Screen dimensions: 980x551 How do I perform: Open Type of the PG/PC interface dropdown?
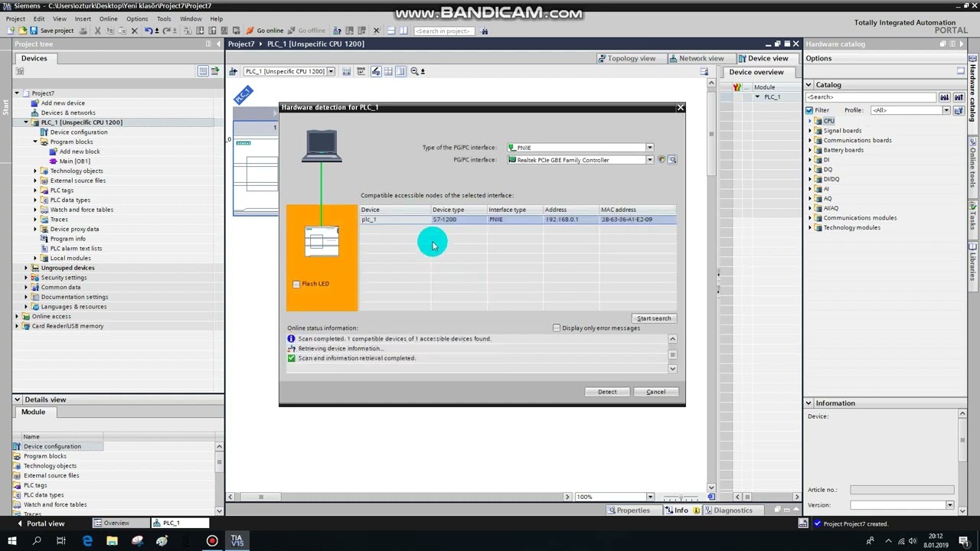click(649, 148)
